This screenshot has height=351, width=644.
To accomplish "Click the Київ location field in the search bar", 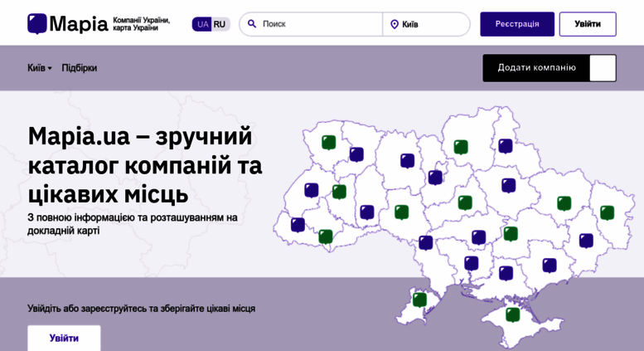I will 426,24.
